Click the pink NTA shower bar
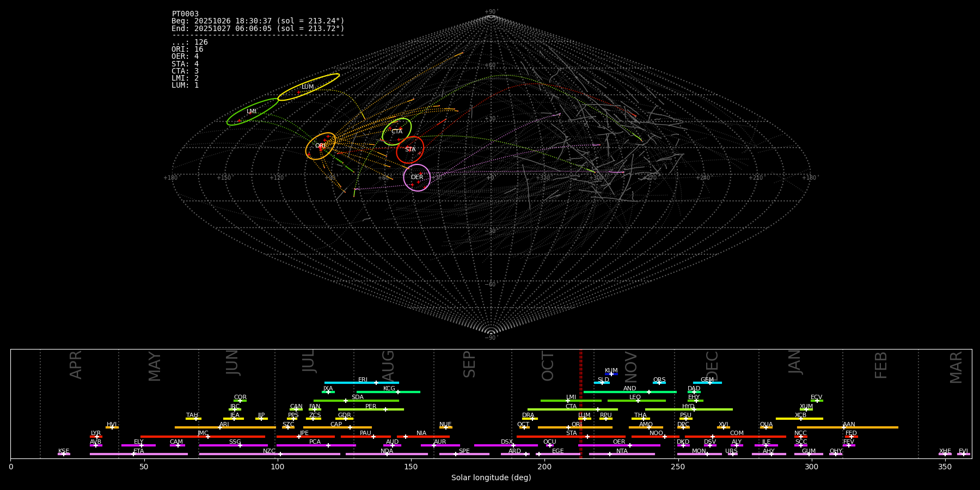980x490 pixels. pyautogui.click(x=622, y=454)
